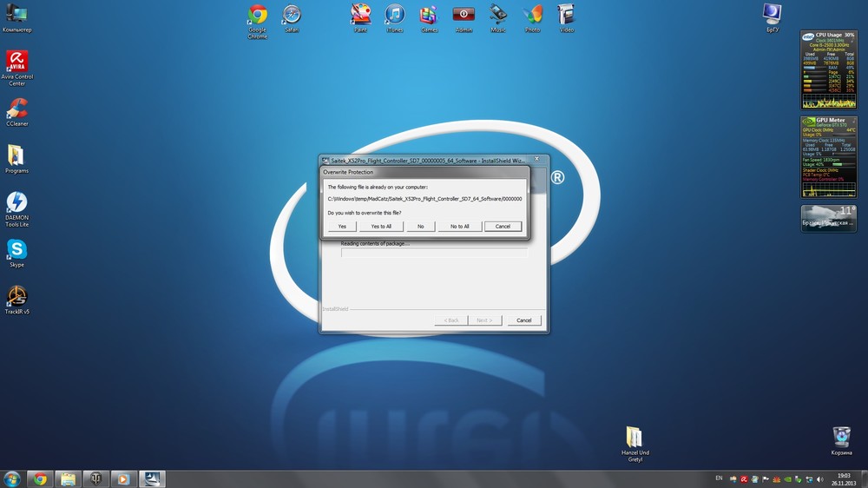Open the Google Chrome desktop shortcut
The width and height of the screenshot is (868, 488).
pos(257,16)
